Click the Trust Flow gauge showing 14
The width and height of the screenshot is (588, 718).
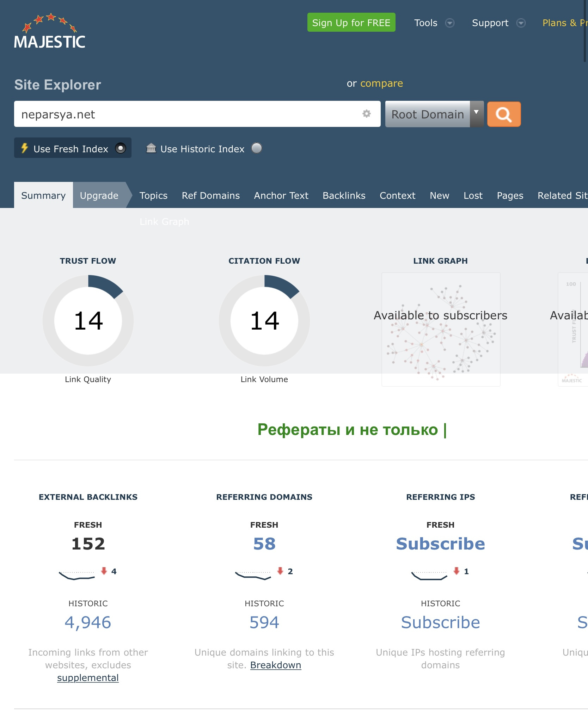click(88, 320)
